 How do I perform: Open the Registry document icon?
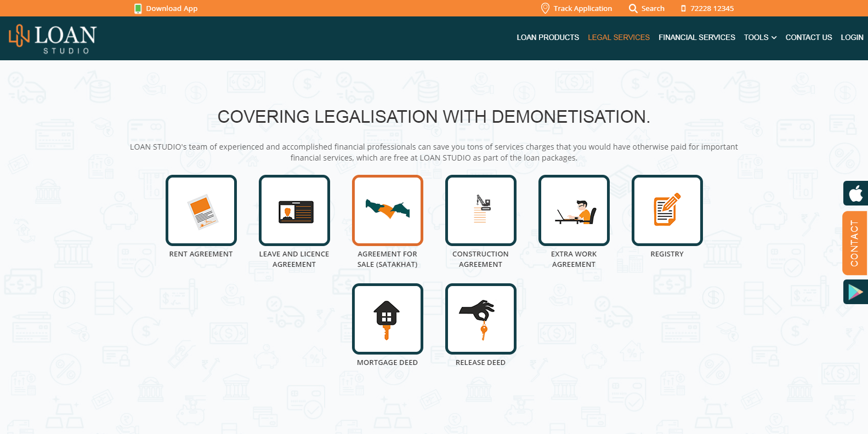coord(667,210)
